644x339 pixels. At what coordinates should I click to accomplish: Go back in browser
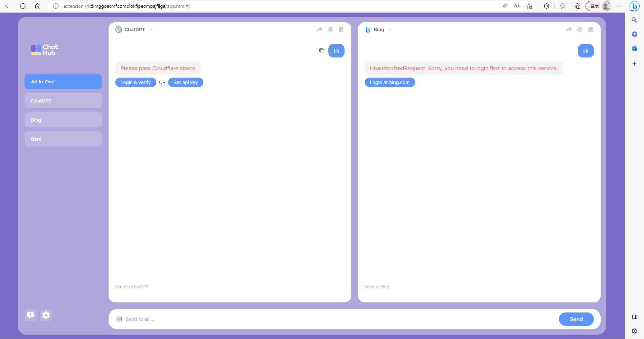click(x=8, y=6)
